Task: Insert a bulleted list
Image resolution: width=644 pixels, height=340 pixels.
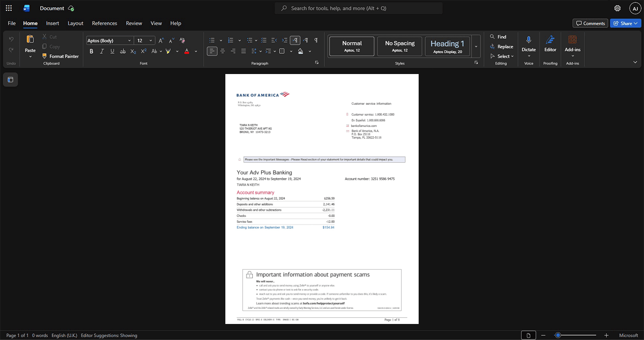Action: tap(212, 41)
